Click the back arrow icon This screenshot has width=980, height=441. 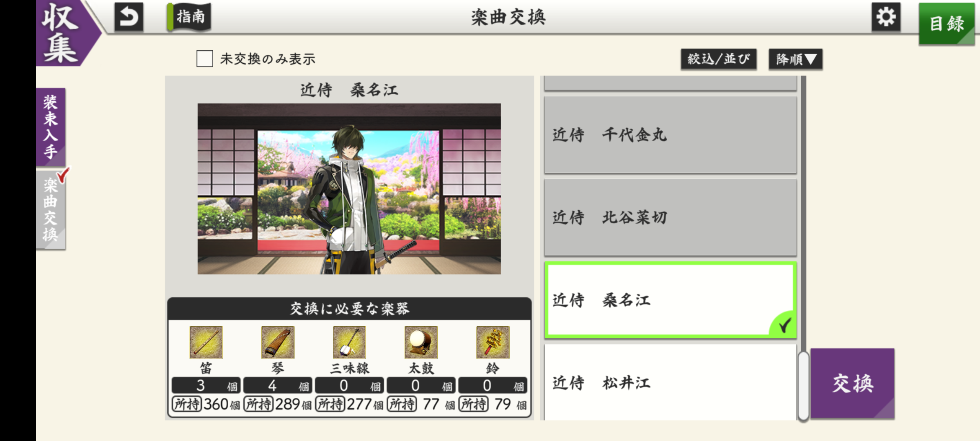click(129, 17)
